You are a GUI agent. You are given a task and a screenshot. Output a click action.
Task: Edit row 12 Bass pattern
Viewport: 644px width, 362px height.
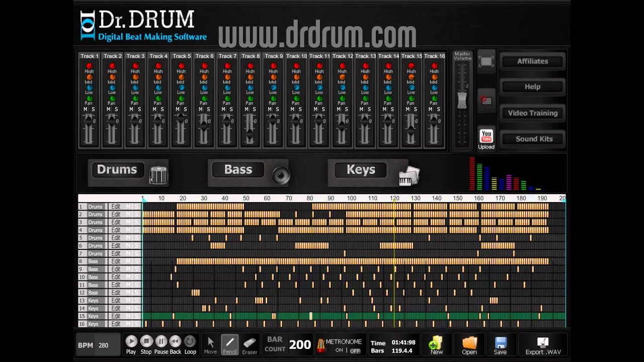[116, 293]
